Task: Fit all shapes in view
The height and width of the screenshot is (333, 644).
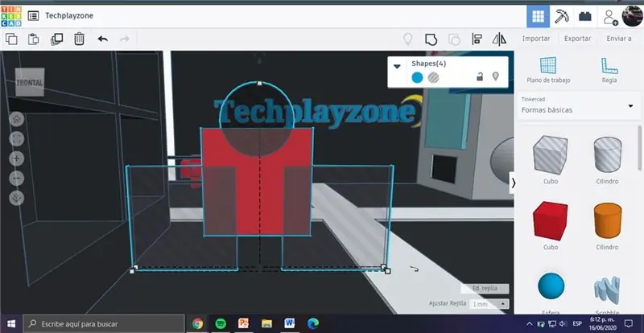Action: 17,139
